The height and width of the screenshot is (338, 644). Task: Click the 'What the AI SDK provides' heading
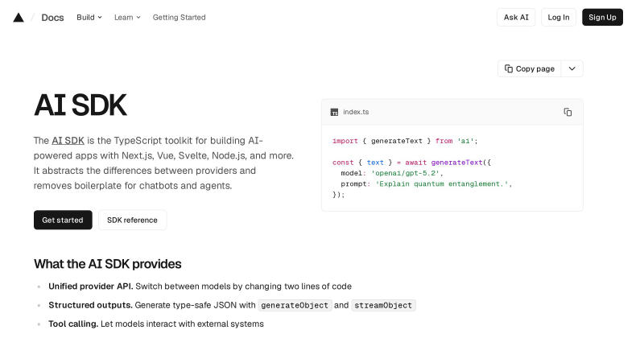(108, 264)
